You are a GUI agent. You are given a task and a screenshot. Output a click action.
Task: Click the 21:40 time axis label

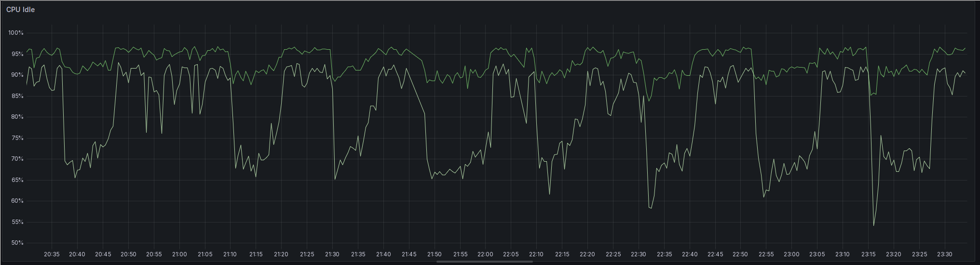(x=383, y=254)
